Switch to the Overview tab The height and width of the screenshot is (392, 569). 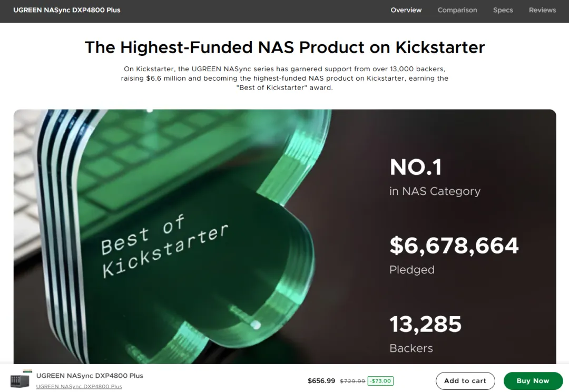[x=406, y=10]
